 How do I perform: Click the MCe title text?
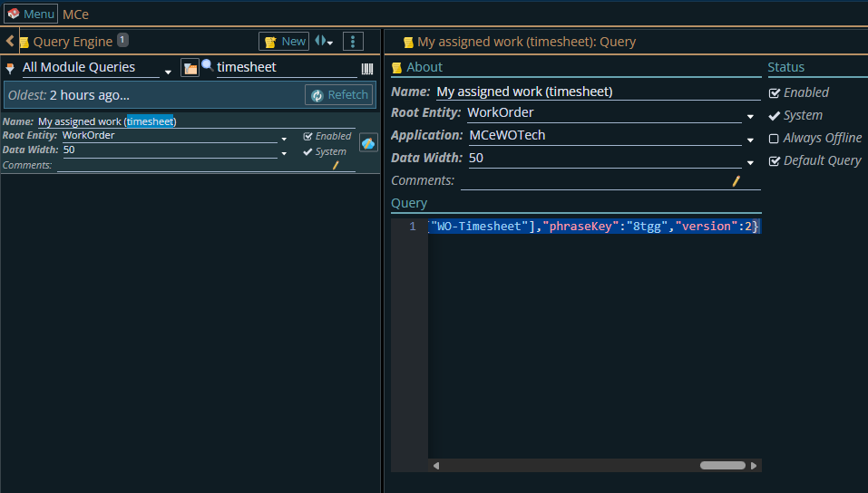pos(76,14)
